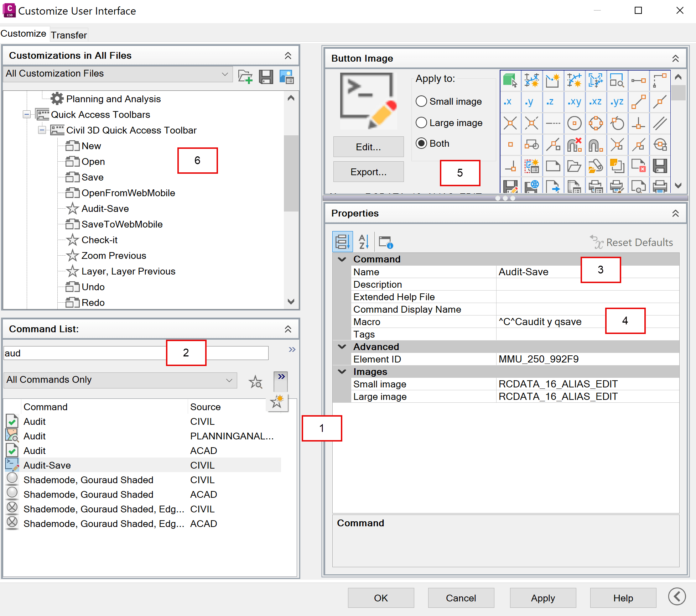This screenshot has height=616, width=696.
Task: Collapse Civil 3D Quick Access Toolbar node
Action: 42,130
